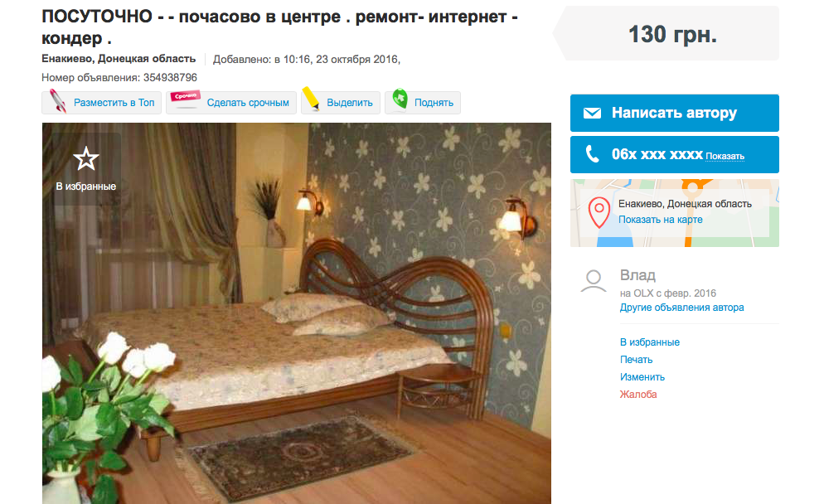Click the Печать link

pos(636,360)
